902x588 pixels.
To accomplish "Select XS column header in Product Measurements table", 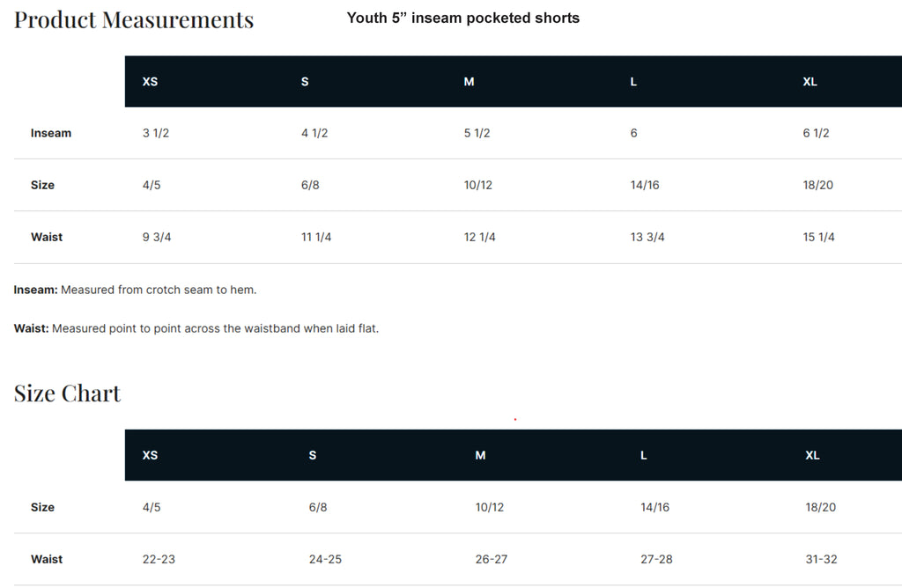I will pyautogui.click(x=150, y=82).
